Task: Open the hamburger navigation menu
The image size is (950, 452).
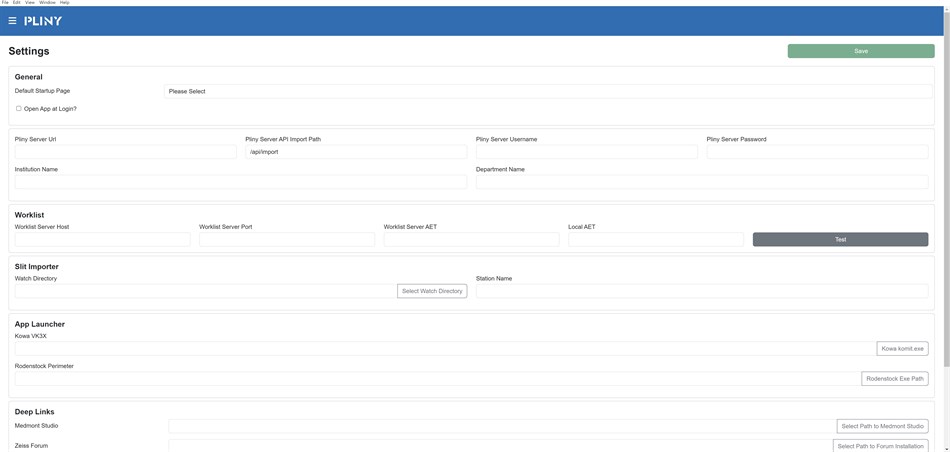Action: [x=12, y=21]
